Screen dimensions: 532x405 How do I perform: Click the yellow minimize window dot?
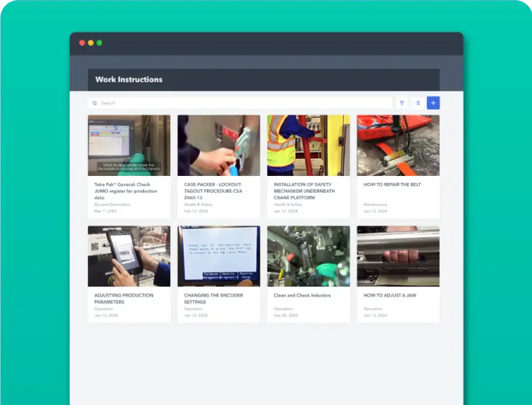pos(91,43)
